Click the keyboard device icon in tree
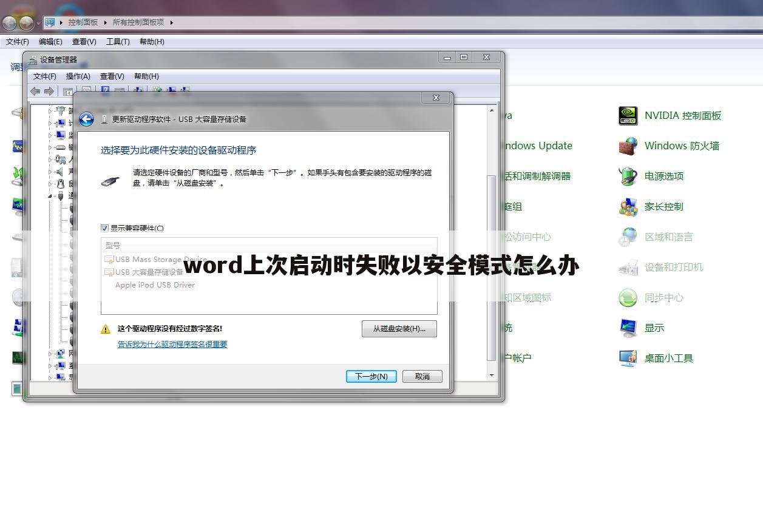Screen dimensions: 763x532 [60, 147]
